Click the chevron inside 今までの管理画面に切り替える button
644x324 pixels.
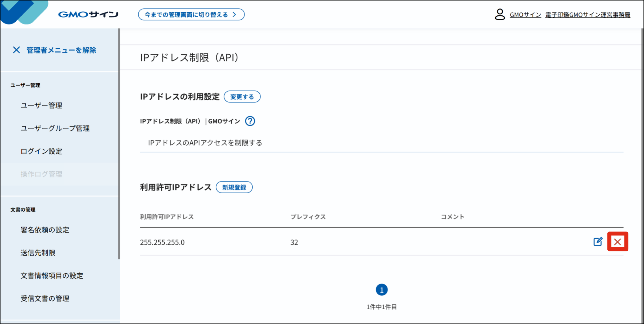click(234, 15)
